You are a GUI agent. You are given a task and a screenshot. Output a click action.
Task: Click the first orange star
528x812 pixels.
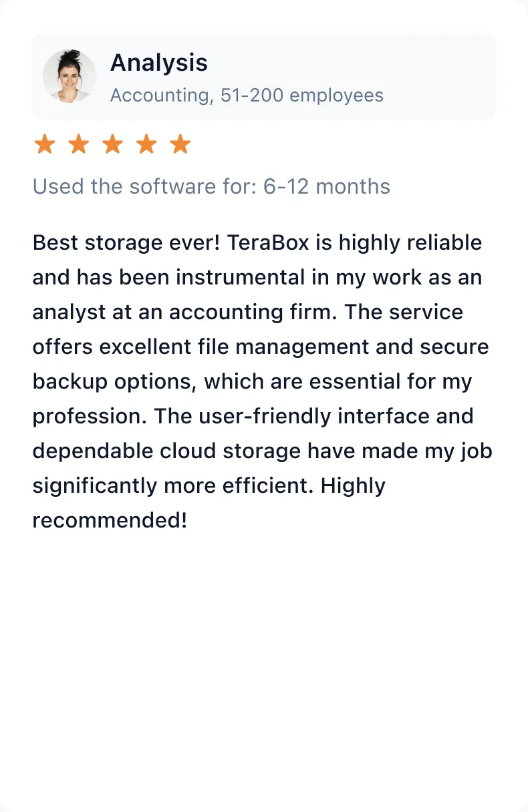point(44,144)
